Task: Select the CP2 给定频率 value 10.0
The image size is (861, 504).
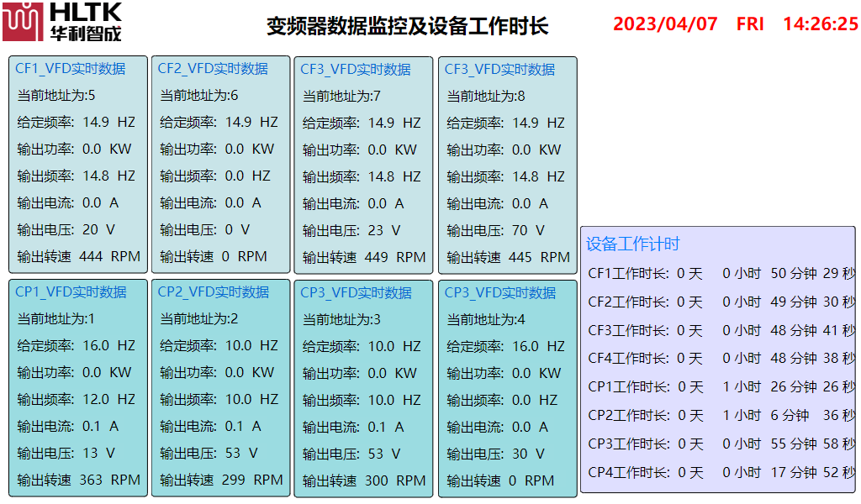Action: [239, 346]
